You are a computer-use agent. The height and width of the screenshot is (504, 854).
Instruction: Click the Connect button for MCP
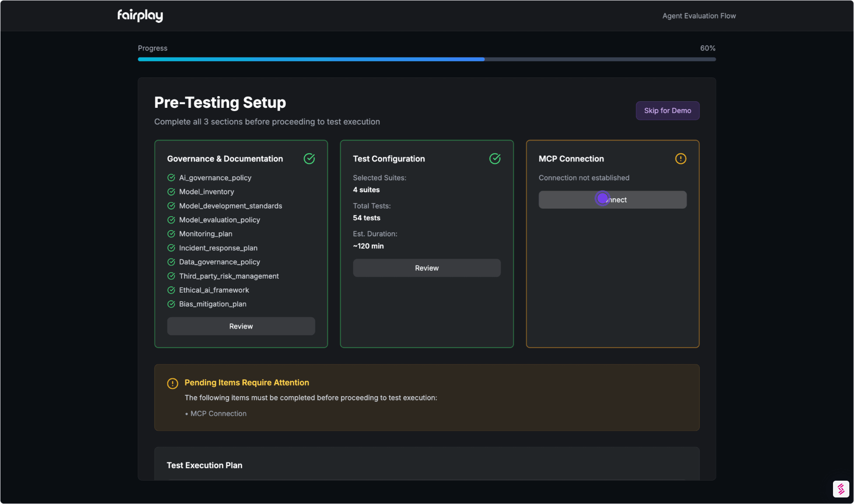click(x=612, y=200)
